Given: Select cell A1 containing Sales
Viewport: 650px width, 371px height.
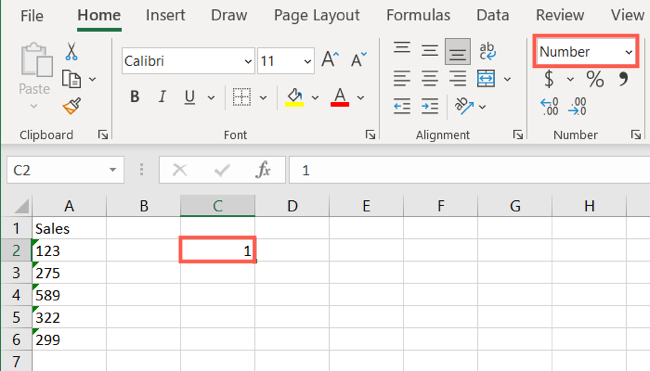Looking at the screenshot, I should point(69,228).
